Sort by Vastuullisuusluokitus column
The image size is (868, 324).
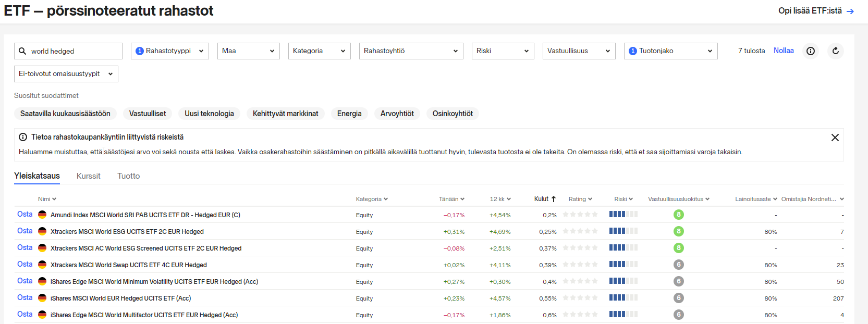pos(679,199)
